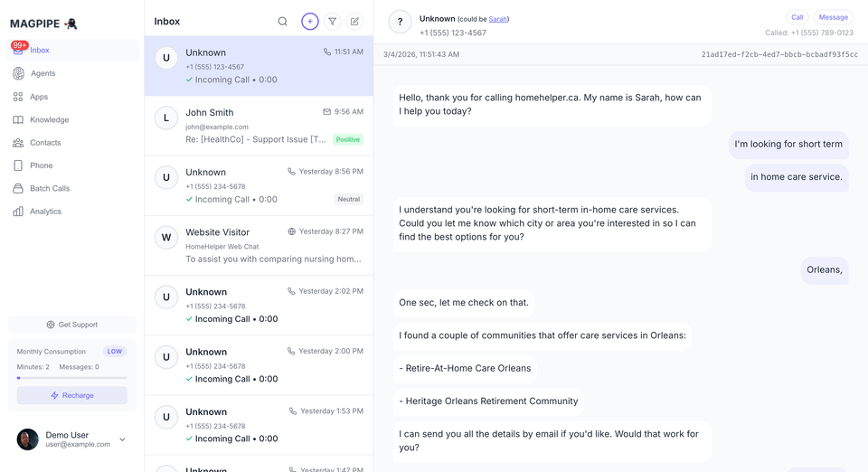Click the W avatar for Website Visitor
The width and height of the screenshot is (868, 472).
click(x=166, y=238)
